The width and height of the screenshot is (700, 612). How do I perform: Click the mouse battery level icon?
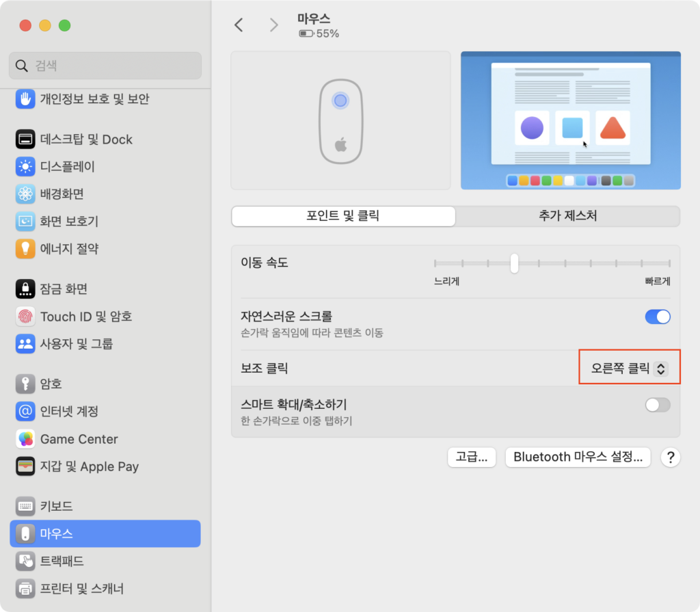point(306,34)
